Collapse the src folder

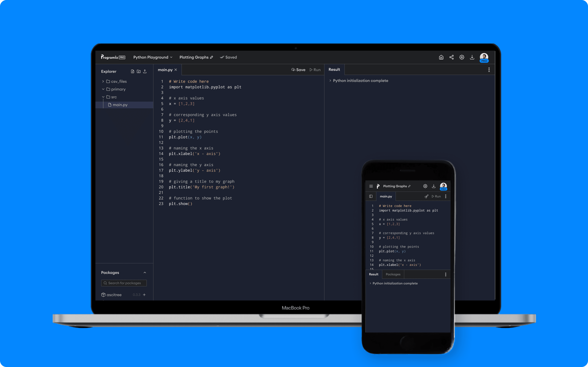(x=103, y=97)
